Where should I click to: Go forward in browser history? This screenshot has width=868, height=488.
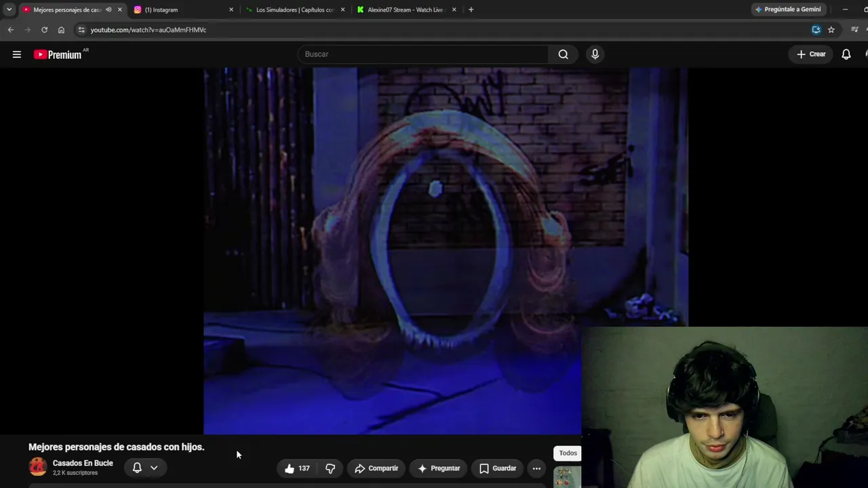[28, 30]
